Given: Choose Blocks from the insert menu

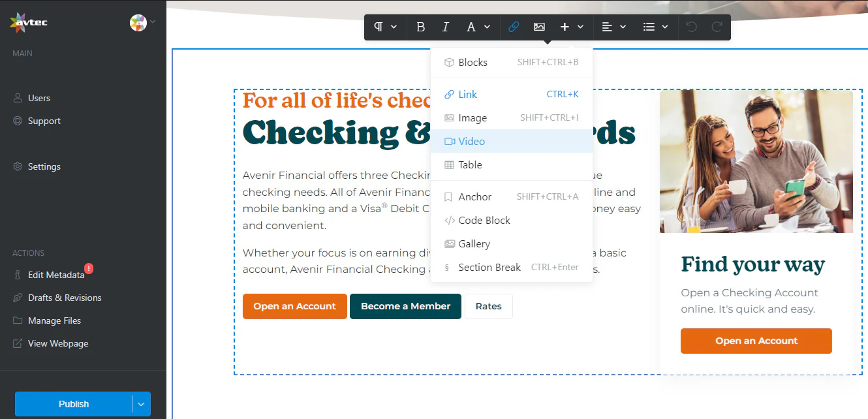Looking at the screenshot, I should point(512,63).
